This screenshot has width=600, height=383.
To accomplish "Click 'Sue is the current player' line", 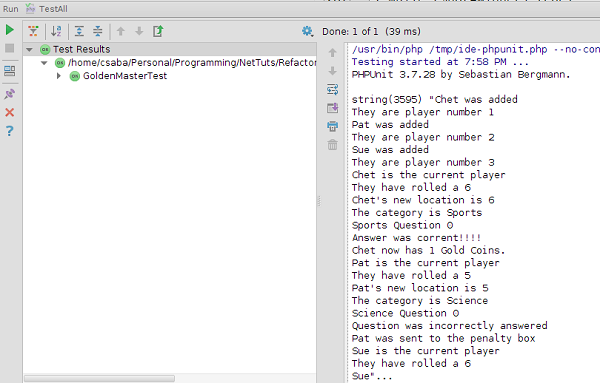I will click(x=426, y=351).
